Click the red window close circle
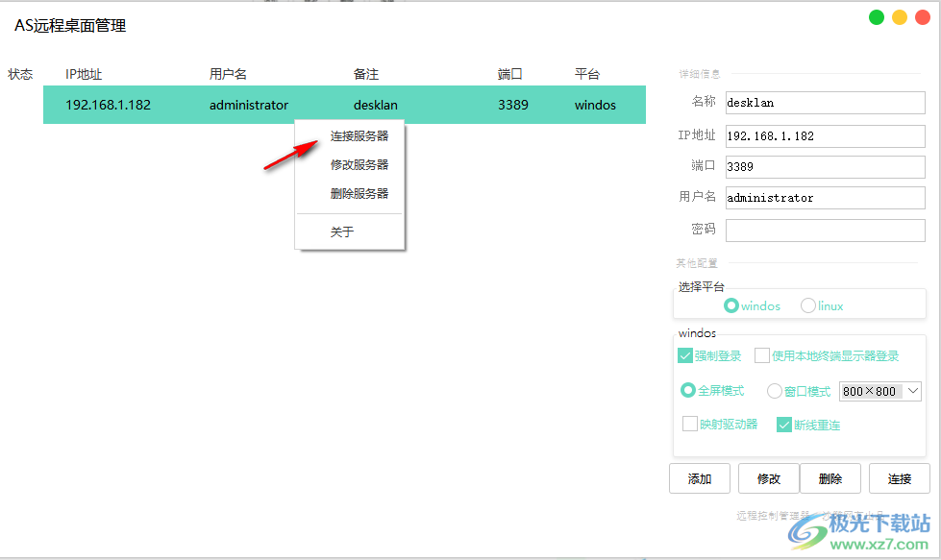The width and height of the screenshot is (941, 560). pyautogui.click(x=923, y=17)
